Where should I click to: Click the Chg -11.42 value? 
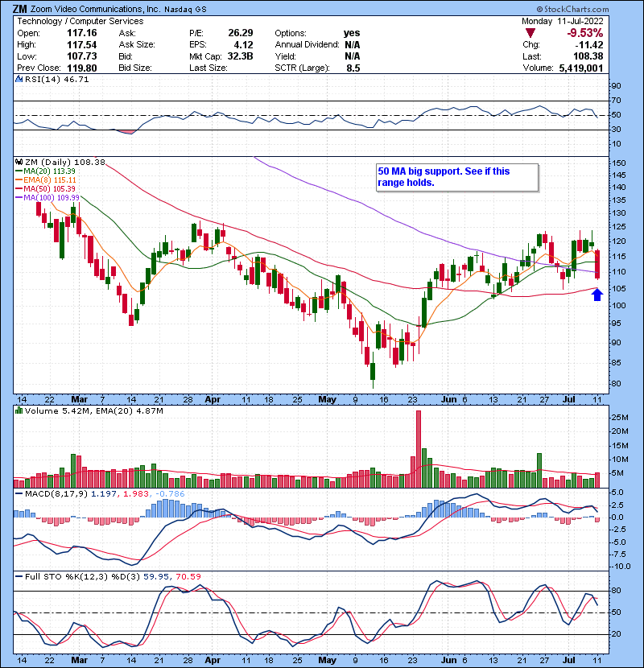click(589, 45)
